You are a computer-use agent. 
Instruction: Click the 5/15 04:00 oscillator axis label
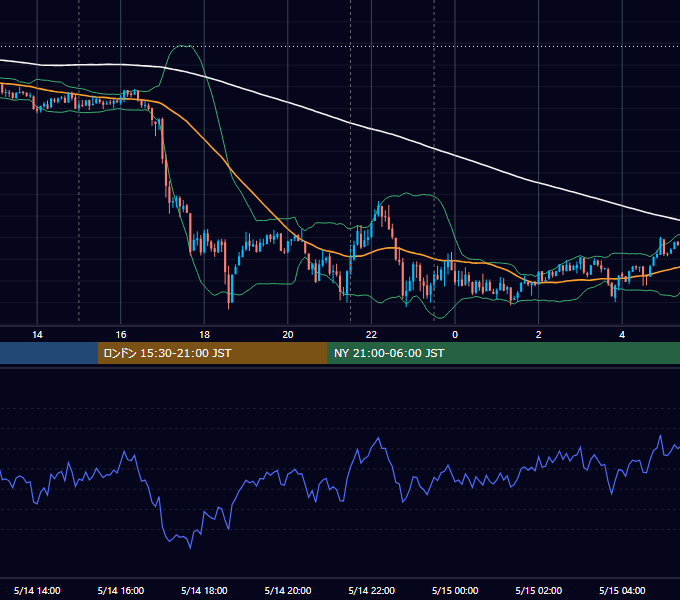[622, 590]
